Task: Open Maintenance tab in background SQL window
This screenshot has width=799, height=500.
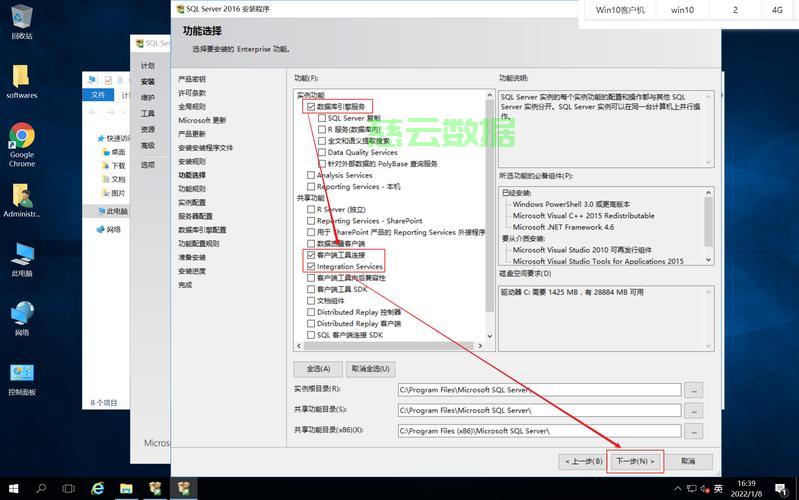Action: [148, 97]
